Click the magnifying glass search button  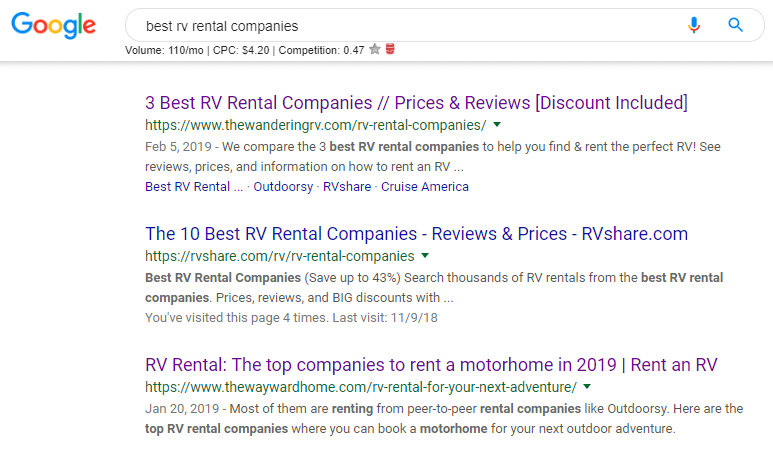click(736, 25)
